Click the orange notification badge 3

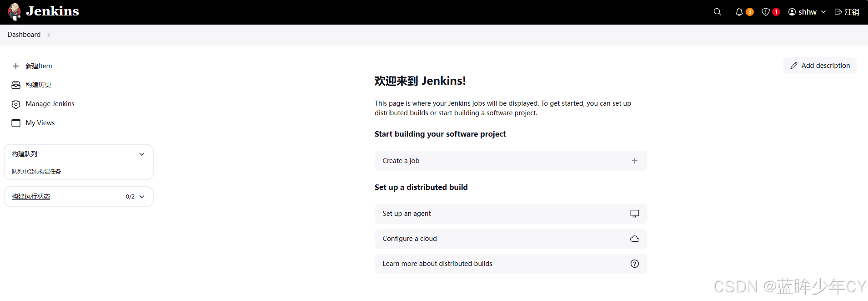[x=750, y=12]
